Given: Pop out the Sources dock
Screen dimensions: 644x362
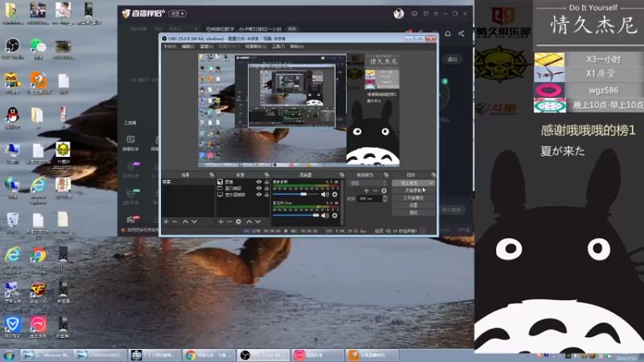Looking at the screenshot, I should tap(266, 175).
